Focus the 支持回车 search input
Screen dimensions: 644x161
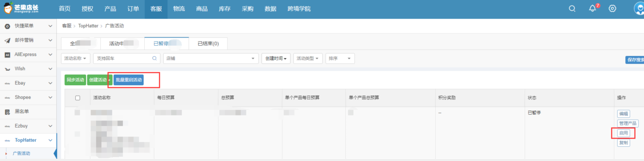(127, 58)
